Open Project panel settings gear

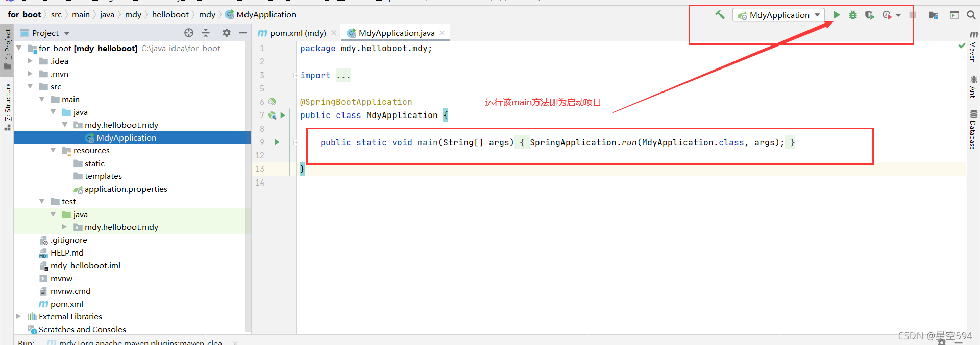227,33
